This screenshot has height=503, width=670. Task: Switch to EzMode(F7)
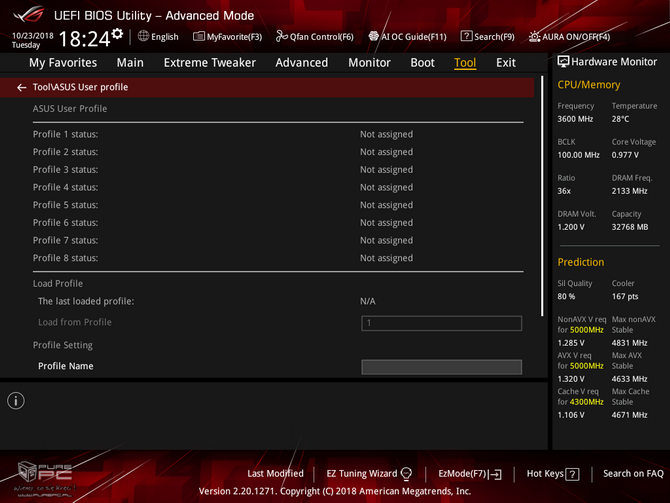462,474
